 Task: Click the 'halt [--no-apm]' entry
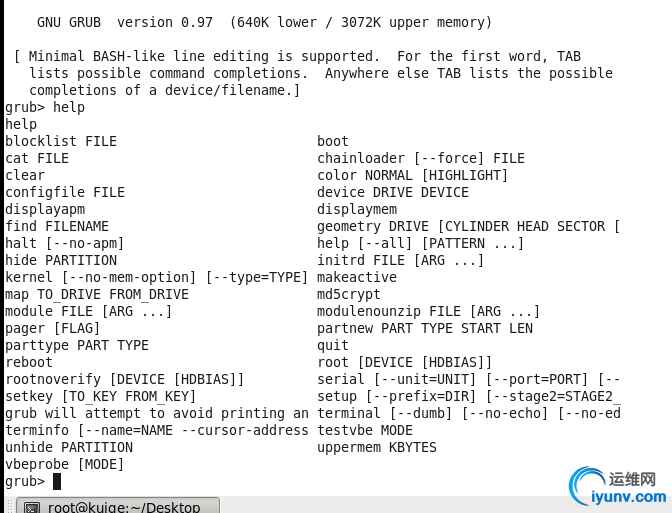[65, 243]
